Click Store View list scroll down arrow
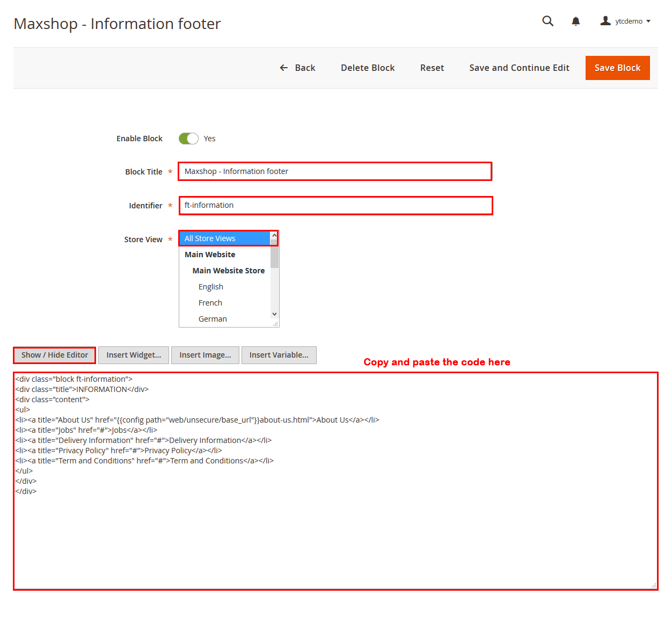Image resolution: width=672 pixels, height=617 pixels. click(x=274, y=314)
